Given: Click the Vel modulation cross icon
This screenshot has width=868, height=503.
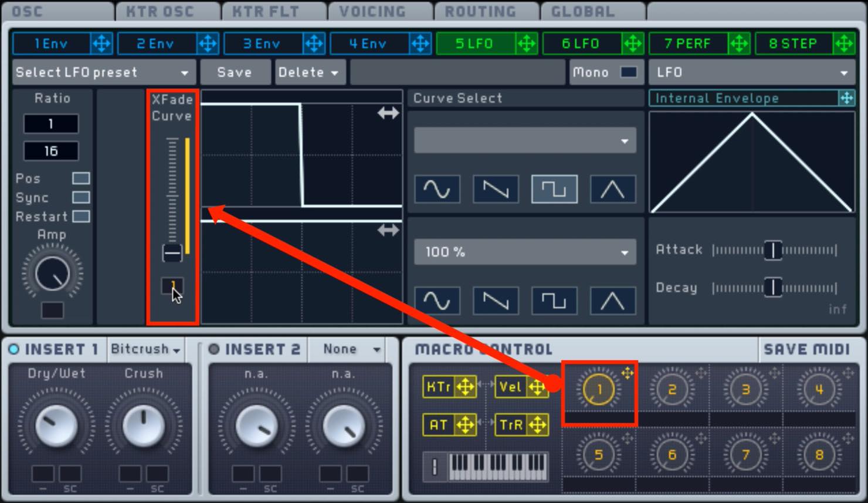Looking at the screenshot, I should point(537,387).
